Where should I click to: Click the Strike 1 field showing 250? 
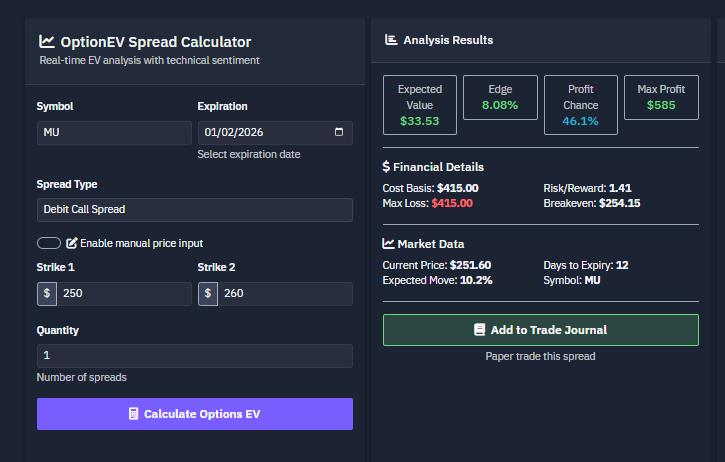pyautogui.click(x=124, y=294)
